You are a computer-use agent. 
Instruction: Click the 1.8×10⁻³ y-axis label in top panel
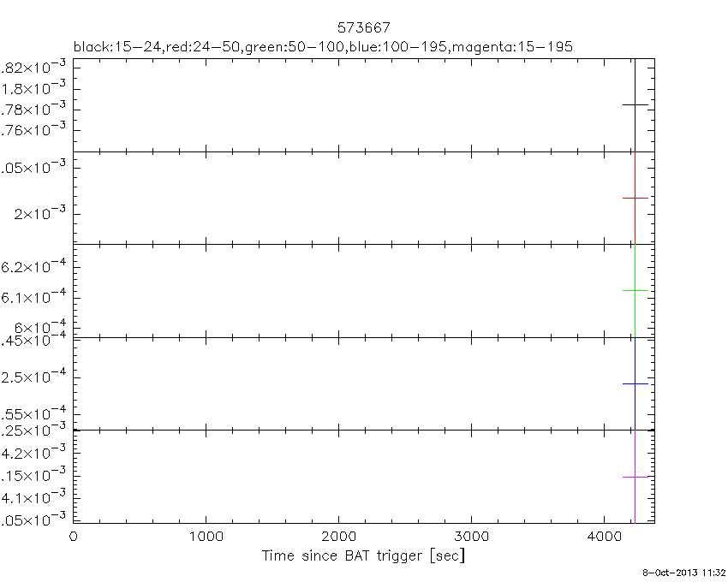coord(34,89)
